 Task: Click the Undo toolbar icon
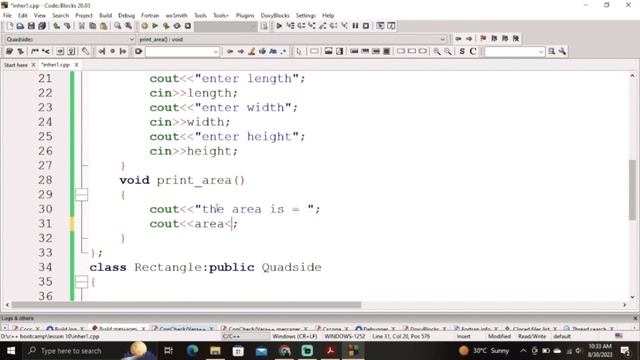coord(56,26)
